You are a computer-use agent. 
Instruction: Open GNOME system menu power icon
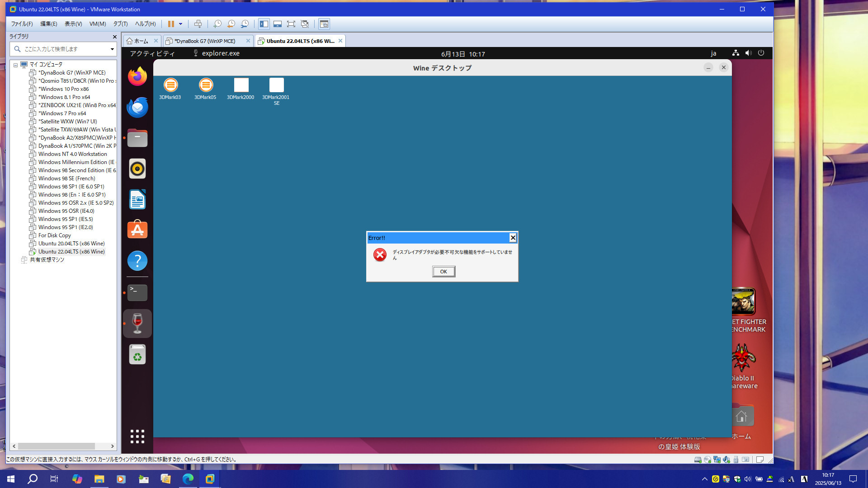point(761,53)
